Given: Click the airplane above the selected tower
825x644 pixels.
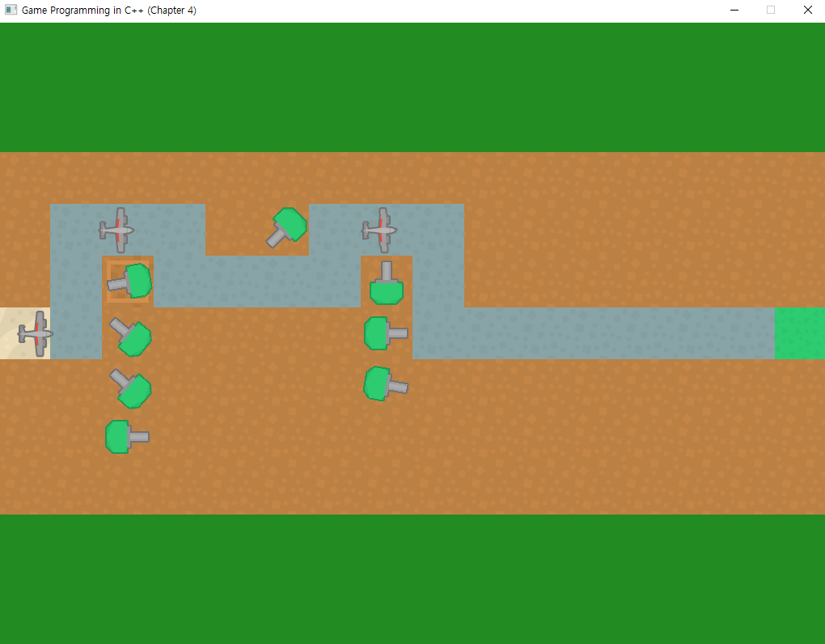Looking at the screenshot, I should 116,230.
